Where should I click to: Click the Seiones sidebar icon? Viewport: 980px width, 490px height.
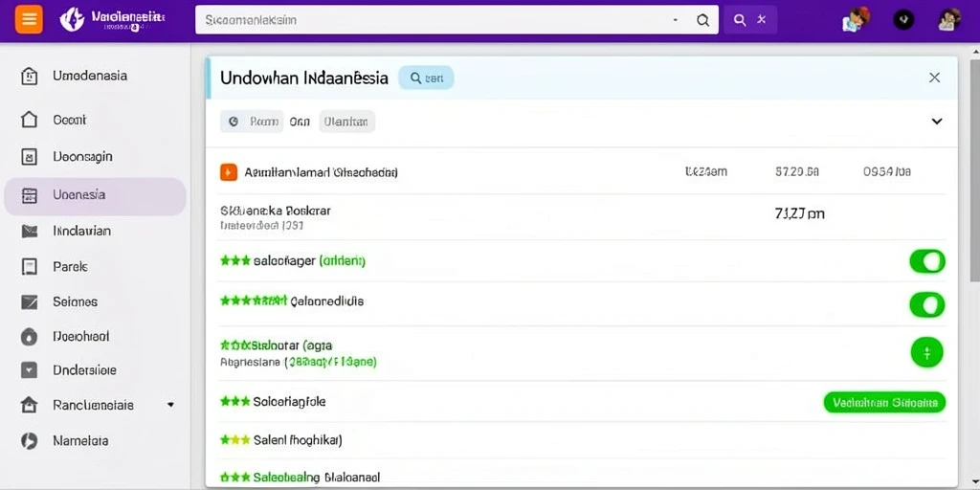29,301
